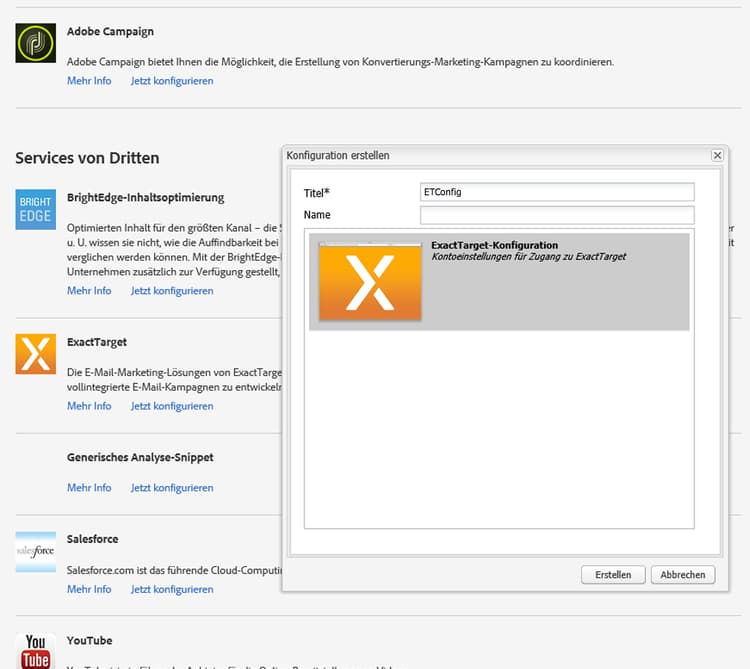Open Mehr Info for Generisches Analyse-Snippet

pos(89,488)
